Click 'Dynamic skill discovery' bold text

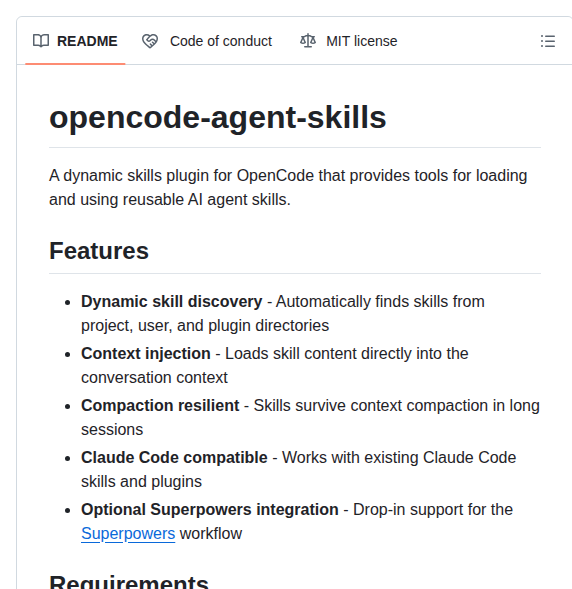[x=172, y=302]
